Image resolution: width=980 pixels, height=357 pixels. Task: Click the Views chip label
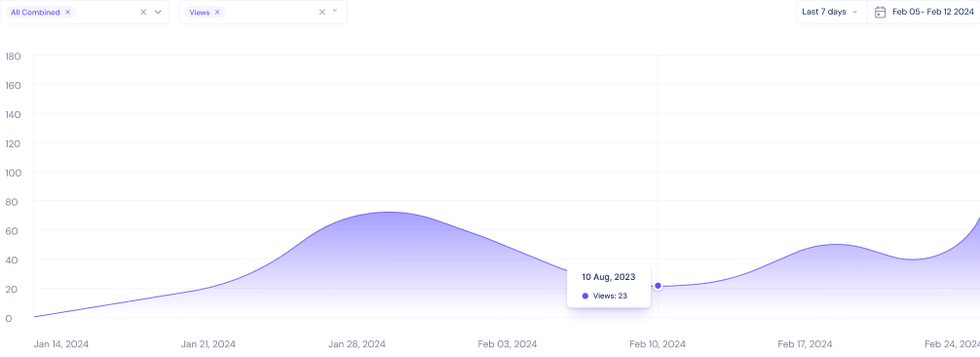(x=200, y=12)
